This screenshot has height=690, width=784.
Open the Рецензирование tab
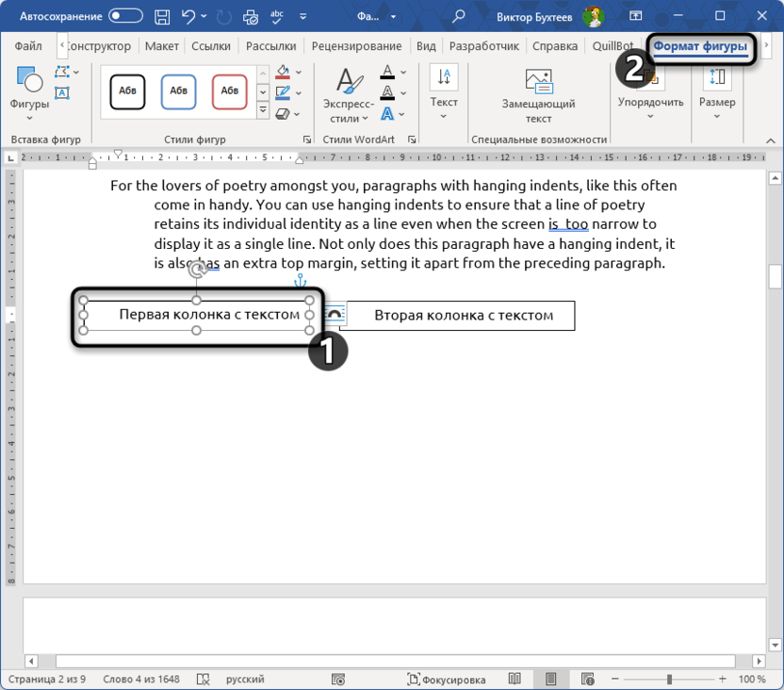pyautogui.click(x=358, y=46)
